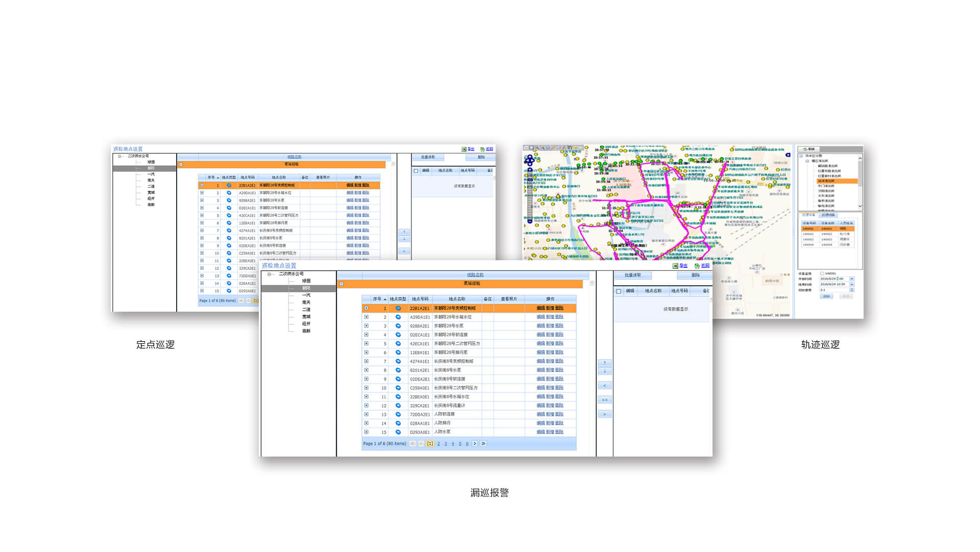Click the 返回 home icon in front window
The width and height of the screenshot is (980, 552).
tap(697, 266)
